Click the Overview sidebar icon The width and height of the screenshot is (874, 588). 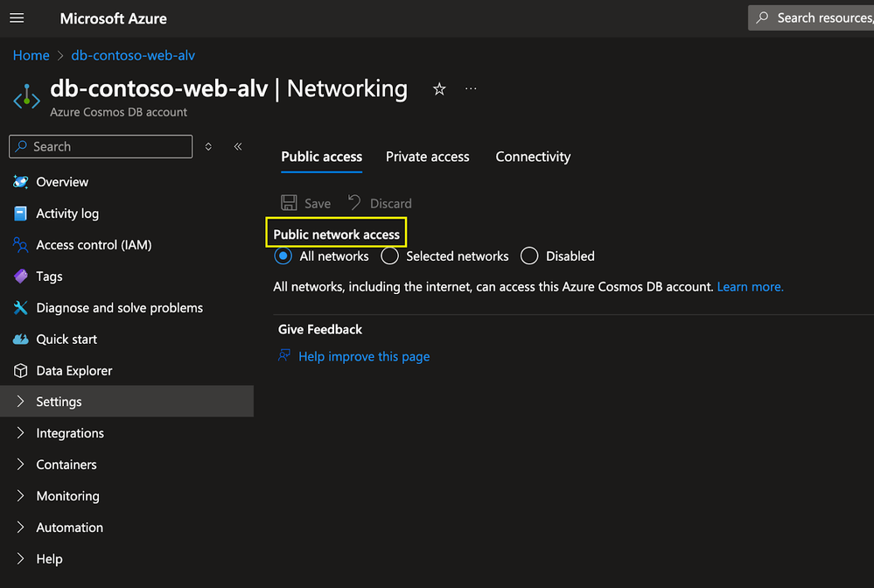click(21, 182)
